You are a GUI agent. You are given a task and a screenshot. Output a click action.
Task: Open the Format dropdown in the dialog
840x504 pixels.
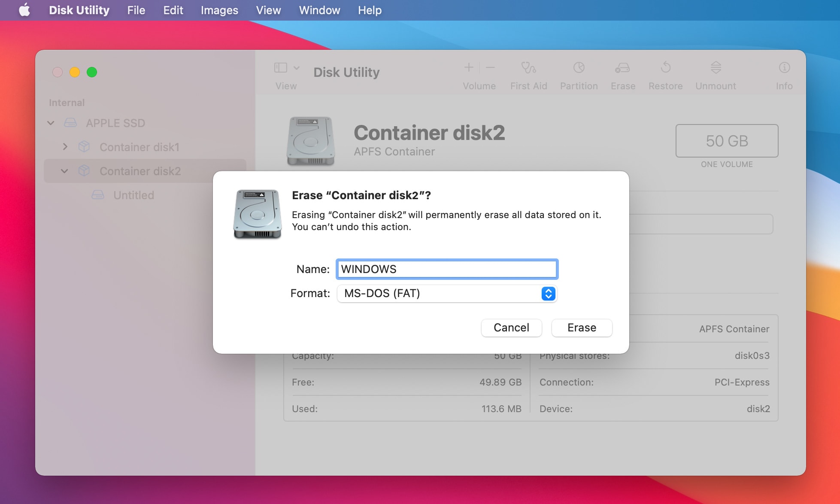(548, 294)
